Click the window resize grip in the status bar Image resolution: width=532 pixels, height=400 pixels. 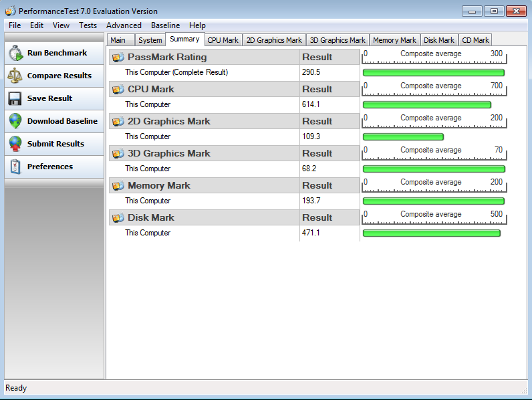524,391
